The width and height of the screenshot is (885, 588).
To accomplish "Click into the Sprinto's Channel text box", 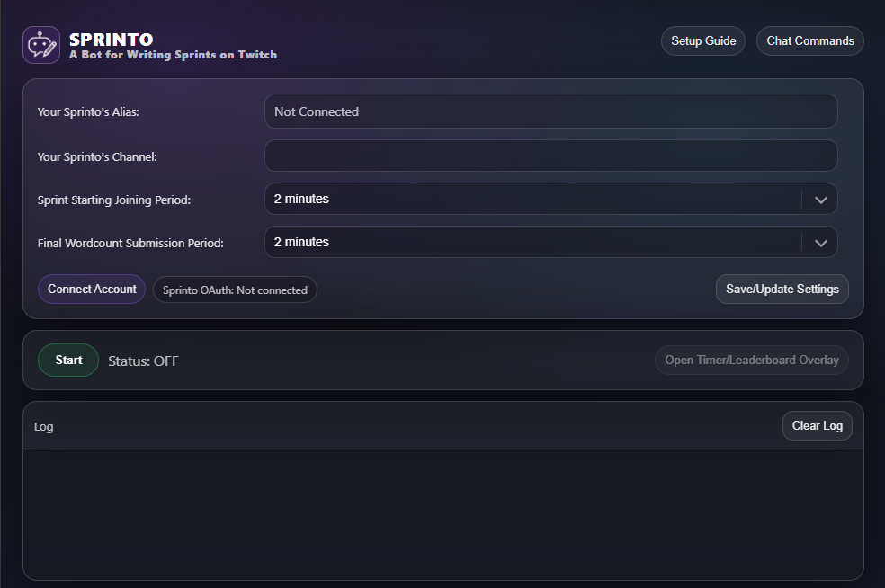I will (x=550, y=156).
